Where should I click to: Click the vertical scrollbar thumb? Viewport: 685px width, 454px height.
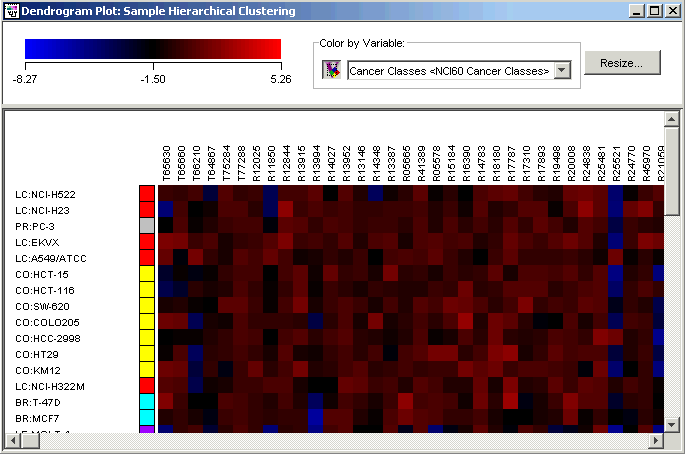click(671, 171)
